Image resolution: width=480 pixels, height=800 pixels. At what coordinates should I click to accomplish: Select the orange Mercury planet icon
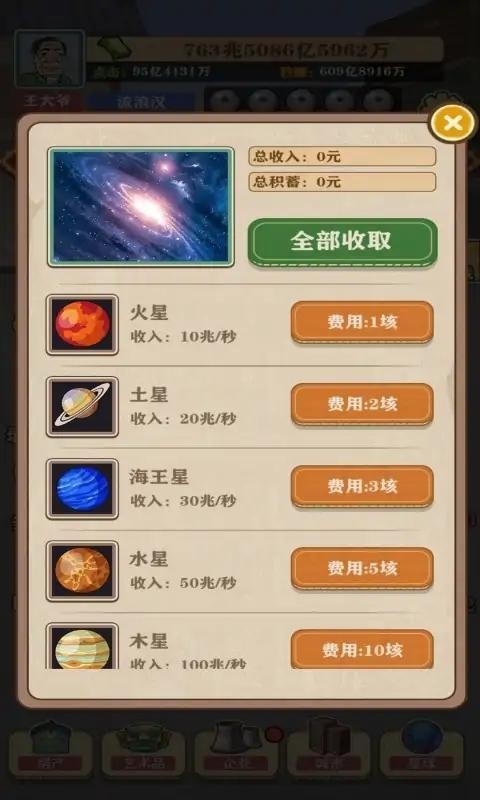click(x=82, y=571)
